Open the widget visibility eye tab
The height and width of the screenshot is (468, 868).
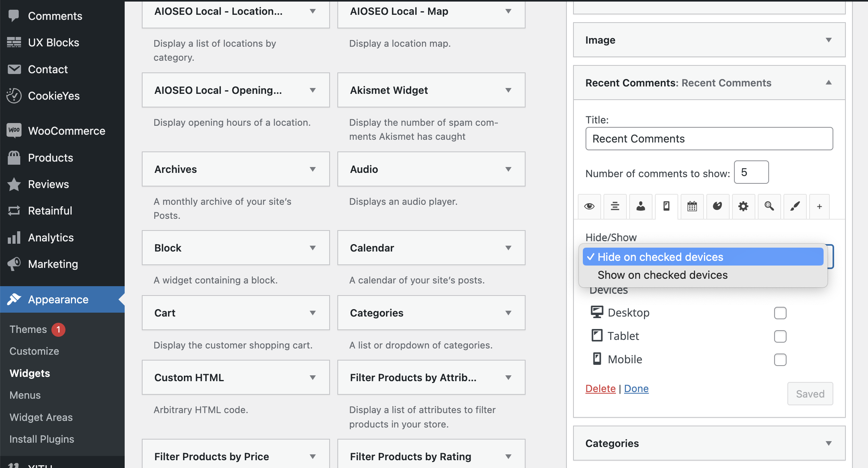589,206
